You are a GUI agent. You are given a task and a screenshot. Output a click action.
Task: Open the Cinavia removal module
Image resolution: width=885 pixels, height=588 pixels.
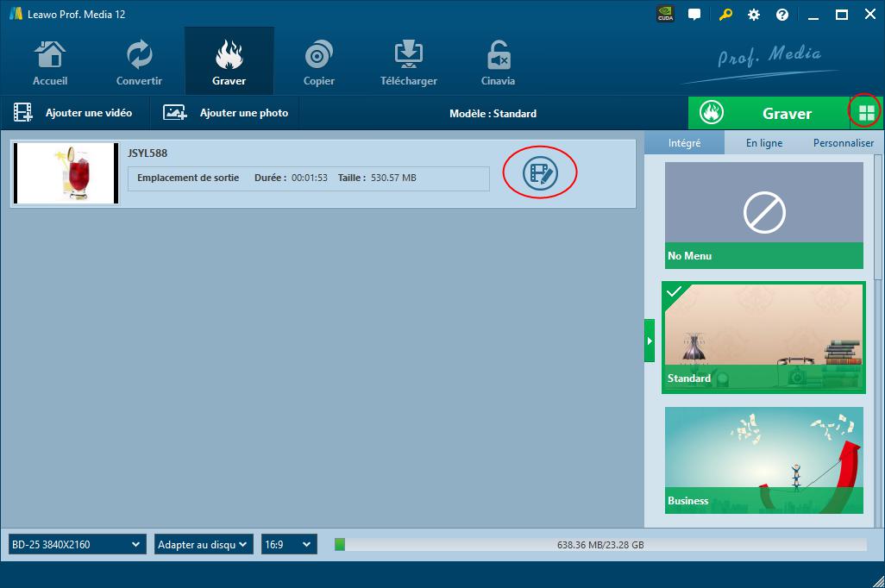498,62
